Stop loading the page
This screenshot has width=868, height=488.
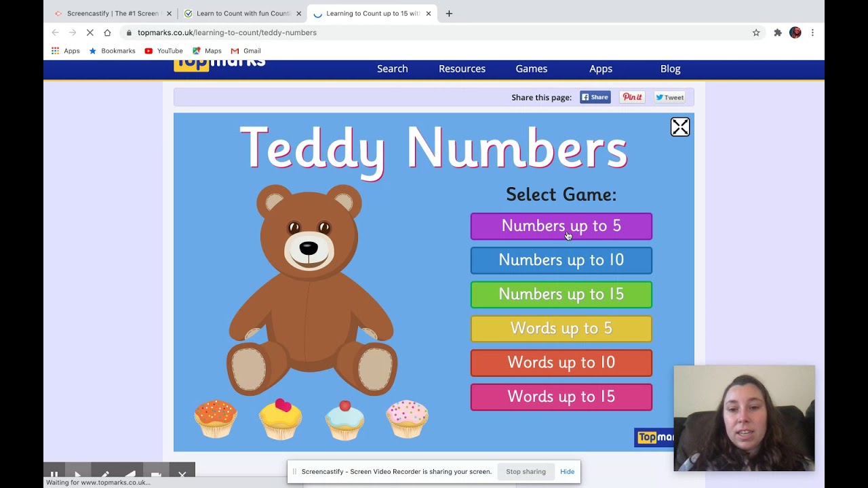90,33
